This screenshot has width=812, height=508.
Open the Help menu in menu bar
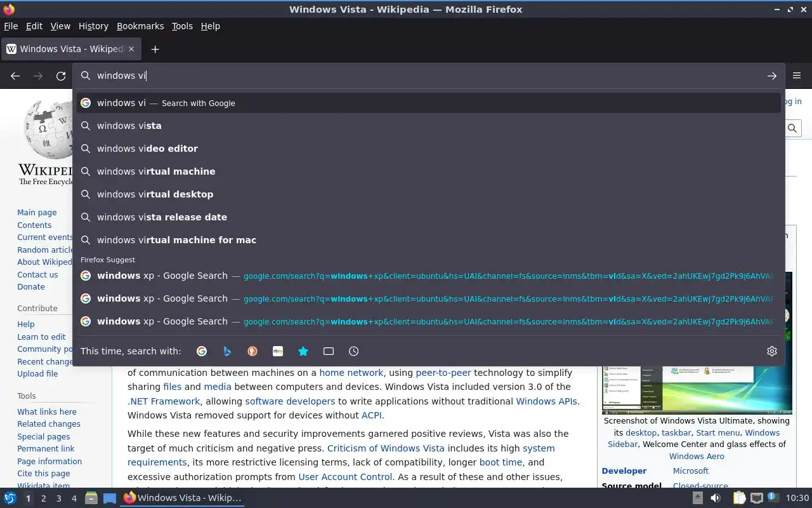(x=210, y=26)
